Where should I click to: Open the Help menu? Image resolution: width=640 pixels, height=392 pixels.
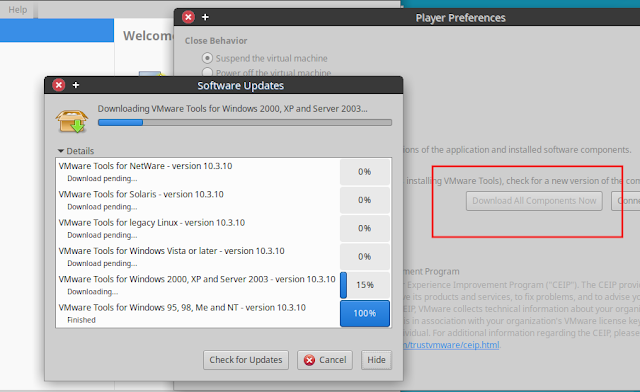(x=18, y=9)
